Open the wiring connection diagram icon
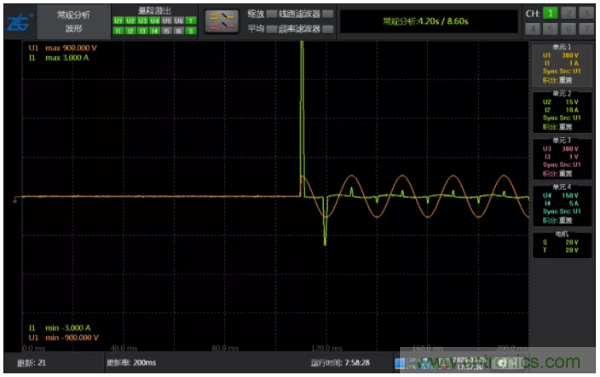The image size is (600, 377). 222,21
